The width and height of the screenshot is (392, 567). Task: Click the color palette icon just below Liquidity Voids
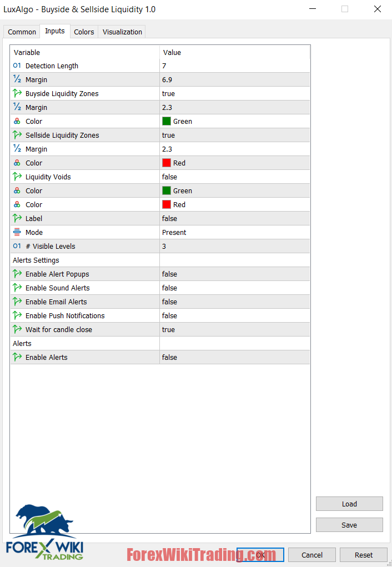tap(17, 190)
